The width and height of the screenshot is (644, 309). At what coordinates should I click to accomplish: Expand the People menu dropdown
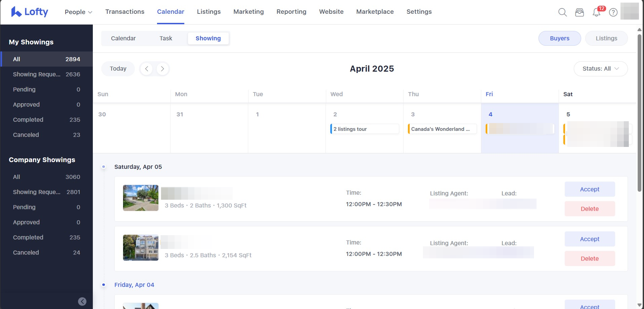click(78, 12)
